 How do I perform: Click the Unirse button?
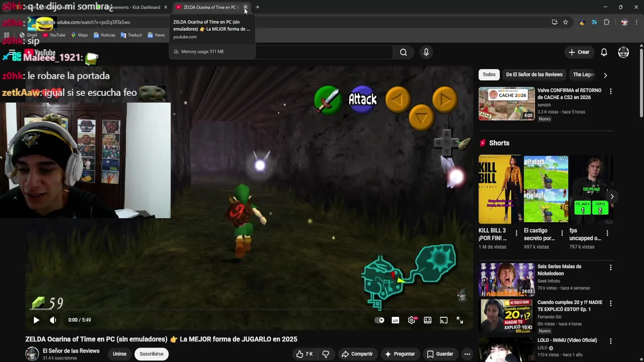click(120, 354)
